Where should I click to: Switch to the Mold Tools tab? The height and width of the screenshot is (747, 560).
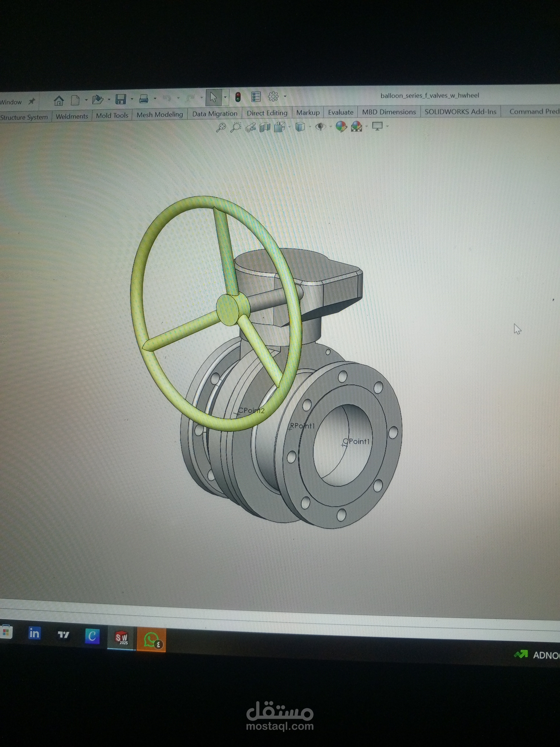112,115
